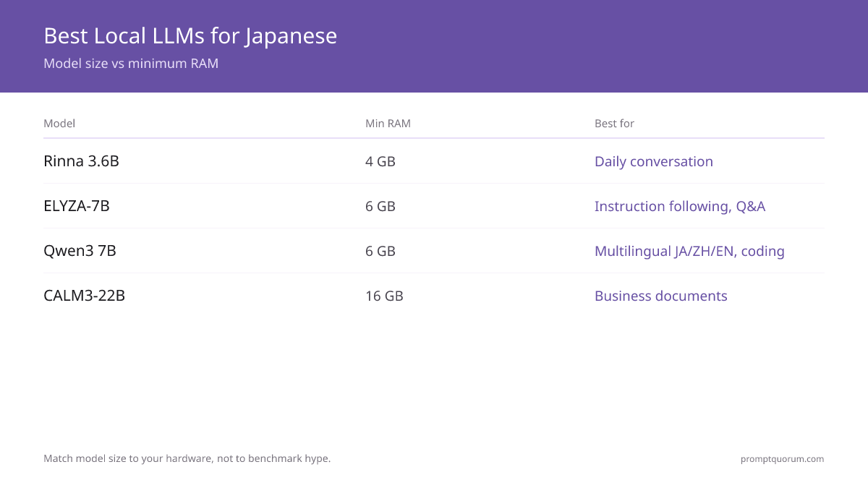Select the 'Rinna 3.6B' model cell
Screen dimensions: 868x488
pos(81,161)
